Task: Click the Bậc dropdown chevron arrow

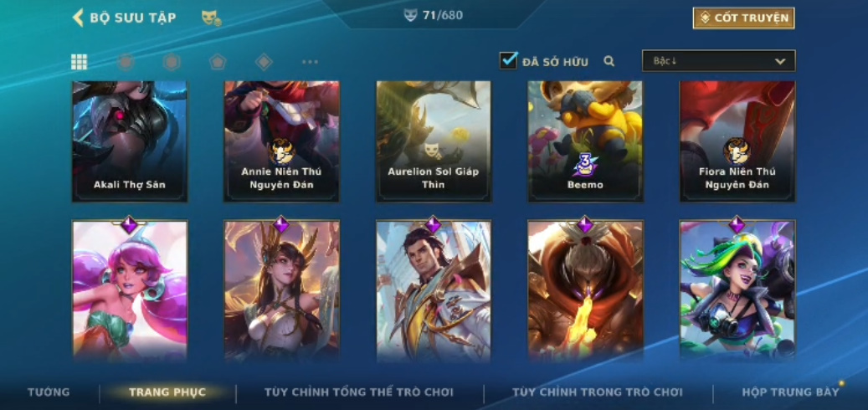Action: click(x=780, y=61)
